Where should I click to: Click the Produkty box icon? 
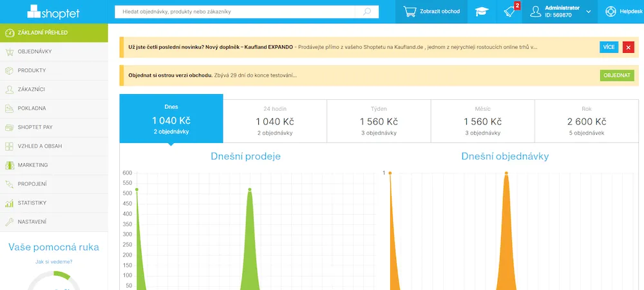tap(10, 71)
